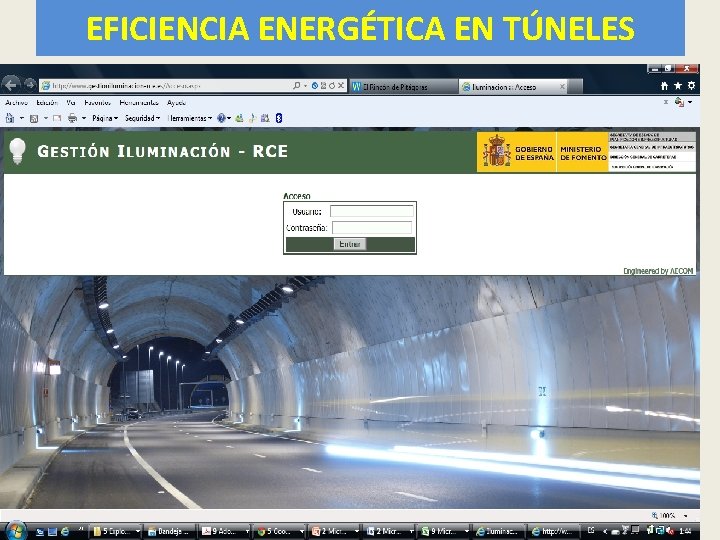Click the light bulb logo in header
The width and height of the screenshot is (720, 540).
tap(17, 151)
